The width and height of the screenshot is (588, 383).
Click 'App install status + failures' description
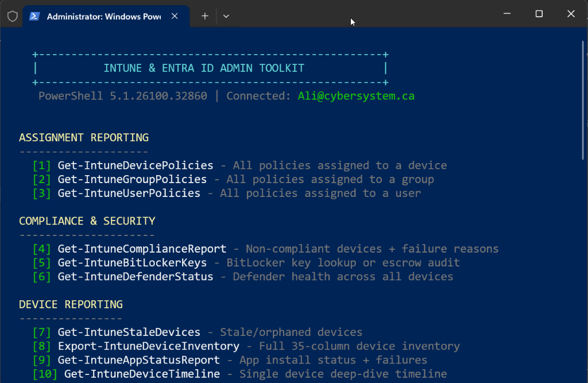334,359
